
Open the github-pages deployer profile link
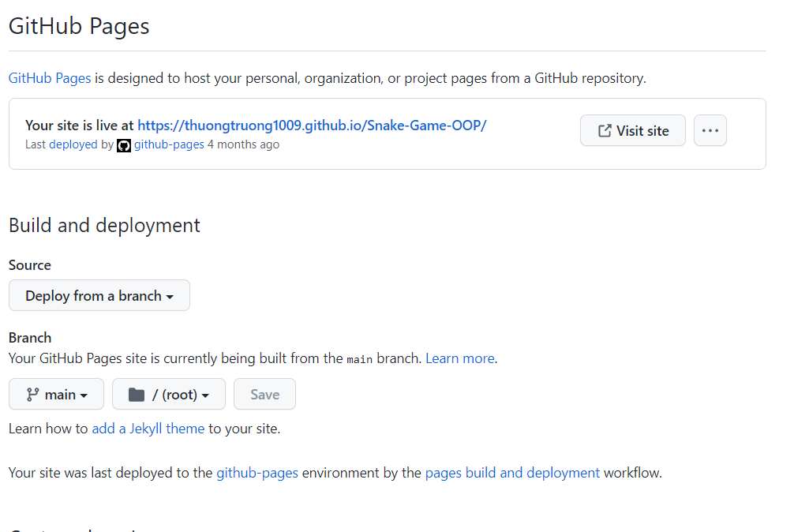(169, 144)
